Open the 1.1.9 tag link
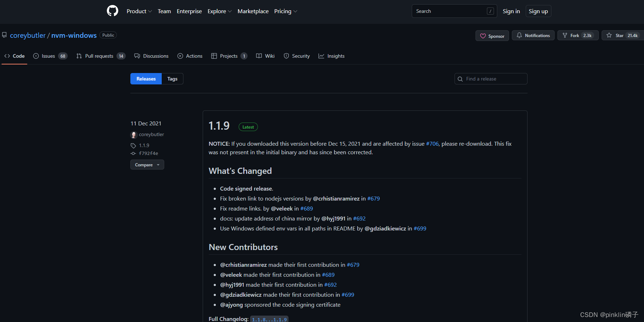Screen dimensions: 644x322 pyautogui.click(x=144, y=145)
